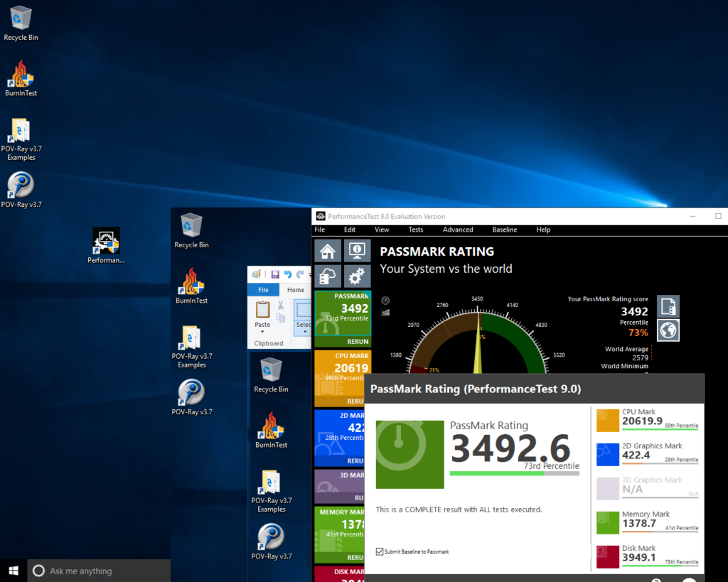Open the Windows Start menu
The height and width of the screenshot is (582, 728).
[14, 571]
